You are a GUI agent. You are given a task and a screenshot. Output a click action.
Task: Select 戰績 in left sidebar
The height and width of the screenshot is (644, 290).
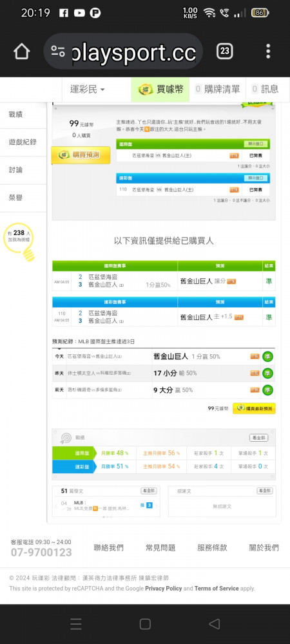pyautogui.click(x=23, y=115)
